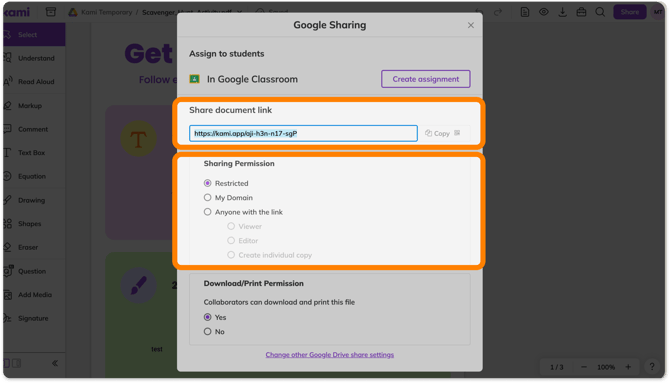Zoom in with the plus button
This screenshot has width=670, height=383.
[x=628, y=367]
